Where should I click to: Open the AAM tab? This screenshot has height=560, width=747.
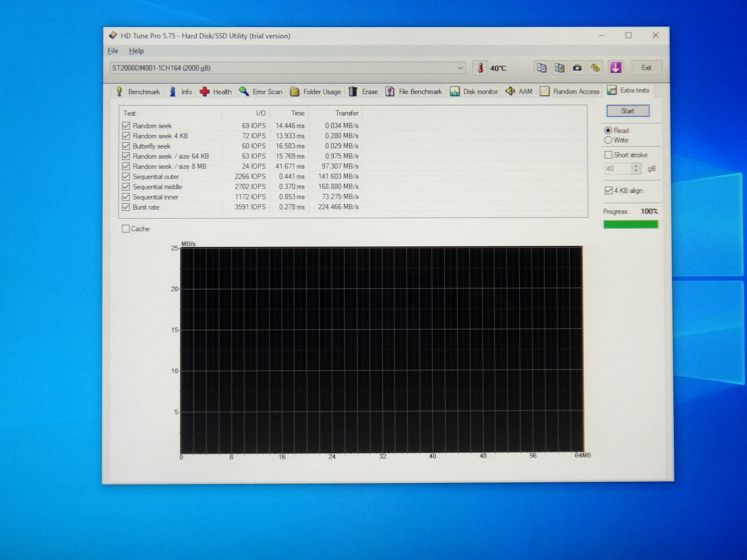coord(519,92)
